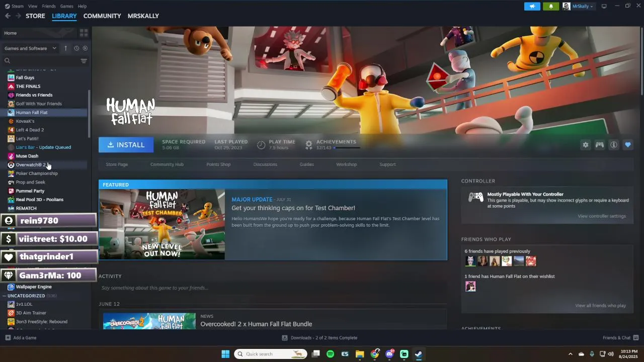Go to the STORE tab
The height and width of the screenshot is (362, 644).
coord(35,16)
